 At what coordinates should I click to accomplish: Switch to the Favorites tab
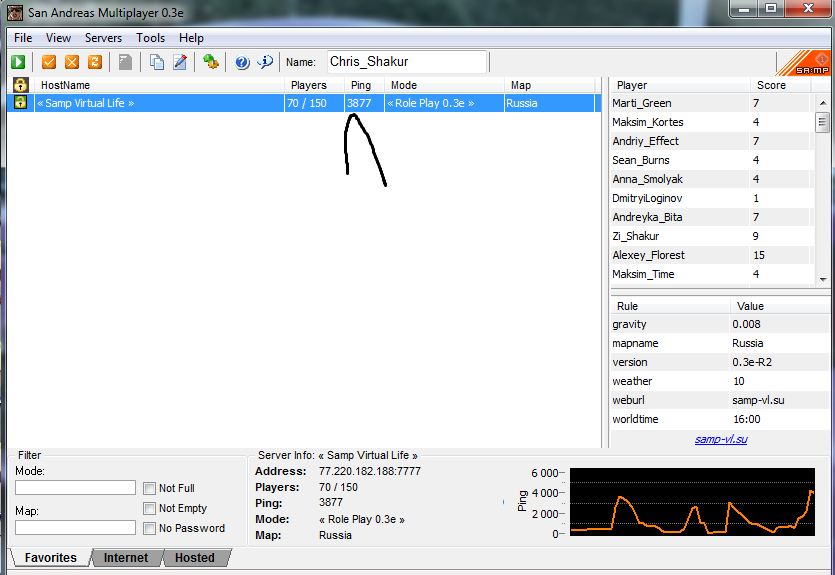pos(51,557)
